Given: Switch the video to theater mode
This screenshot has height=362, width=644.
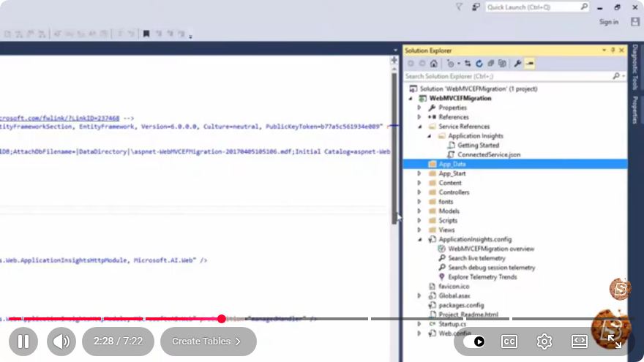Looking at the screenshot, I should [579, 342].
